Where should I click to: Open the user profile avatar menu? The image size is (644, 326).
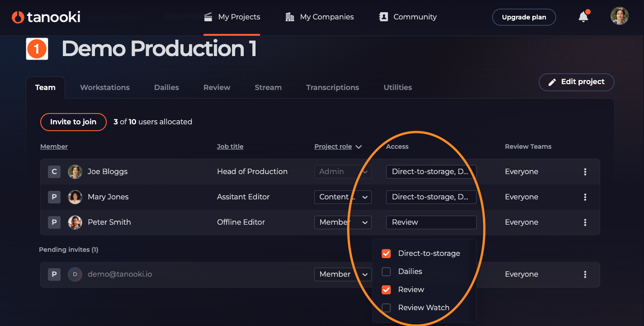[619, 16]
